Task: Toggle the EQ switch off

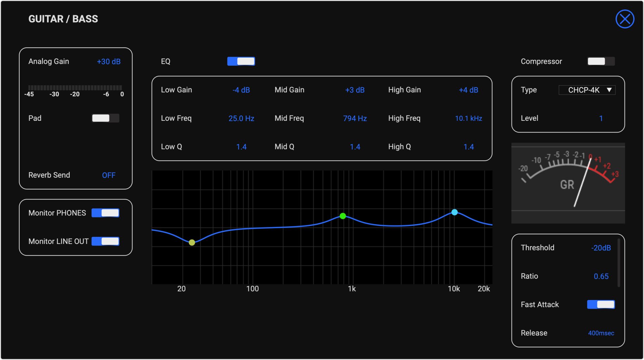Action: pyautogui.click(x=241, y=61)
